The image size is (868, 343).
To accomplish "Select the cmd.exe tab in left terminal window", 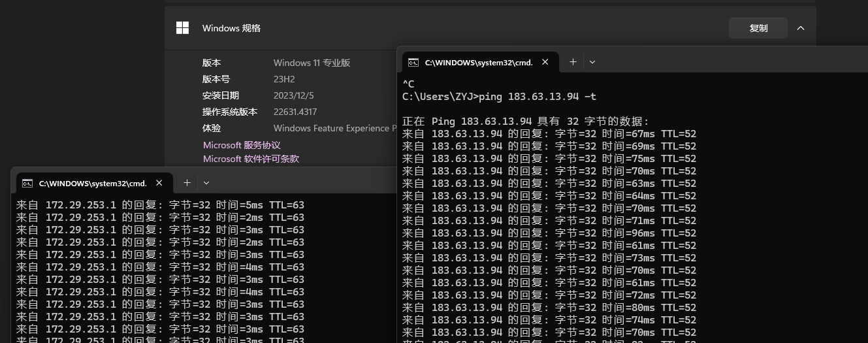I will (x=93, y=183).
